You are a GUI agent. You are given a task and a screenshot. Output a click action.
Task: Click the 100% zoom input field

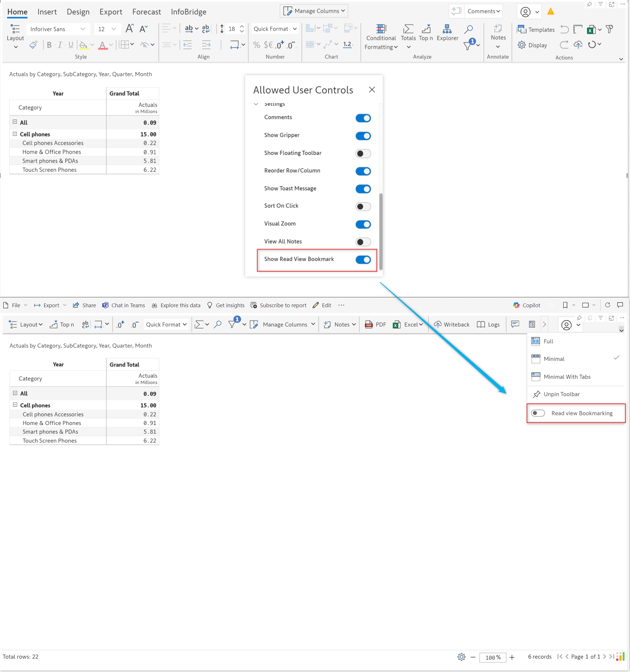click(x=492, y=657)
